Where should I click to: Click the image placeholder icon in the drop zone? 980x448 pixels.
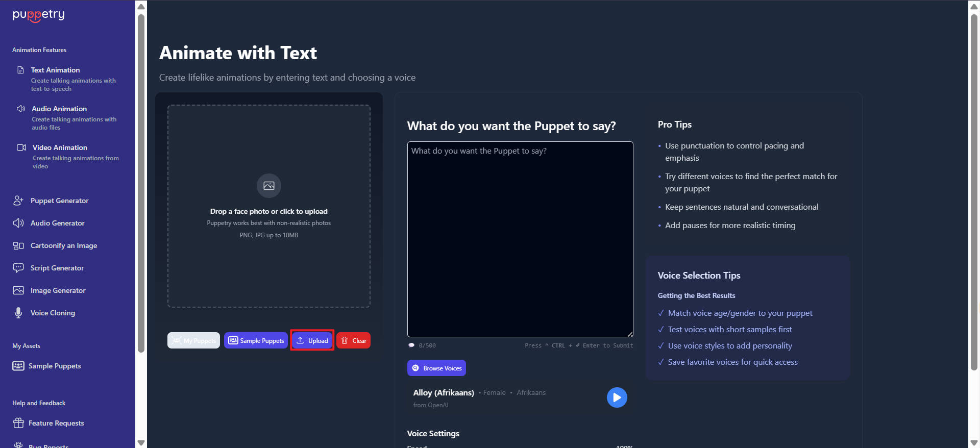[268, 186]
